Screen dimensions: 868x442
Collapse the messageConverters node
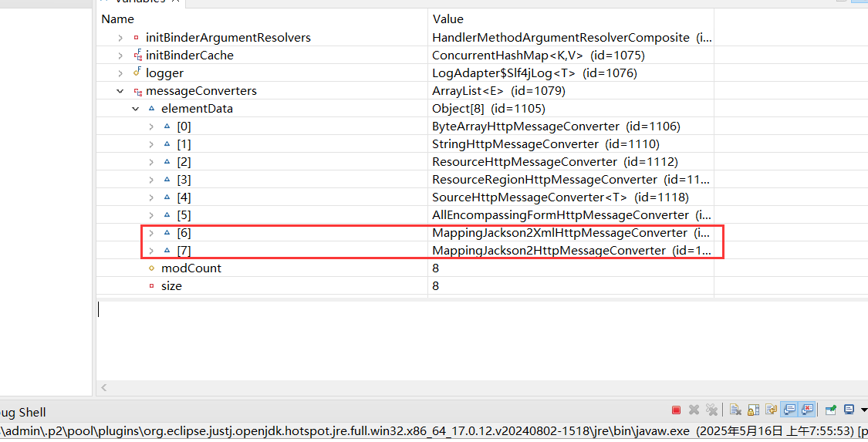tap(120, 91)
